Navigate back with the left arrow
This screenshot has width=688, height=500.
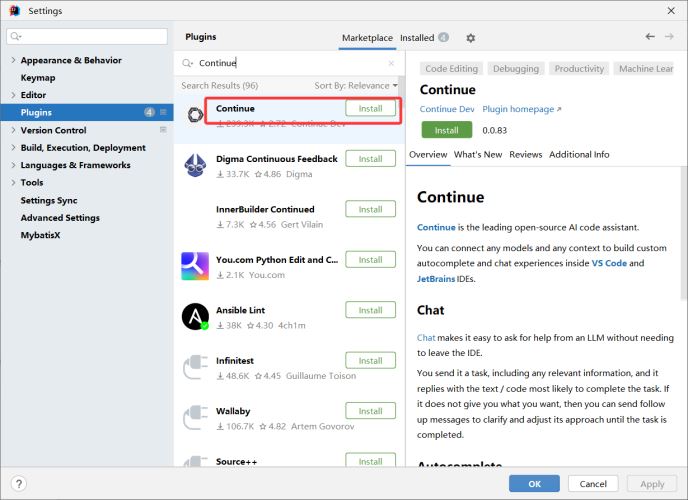pyautogui.click(x=650, y=36)
